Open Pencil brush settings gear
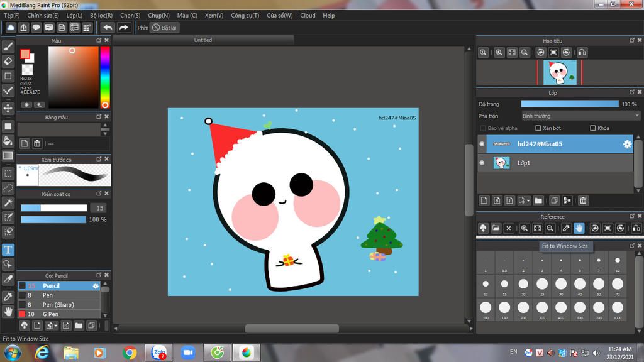Screen dimensions: 644x362 pos(96,286)
